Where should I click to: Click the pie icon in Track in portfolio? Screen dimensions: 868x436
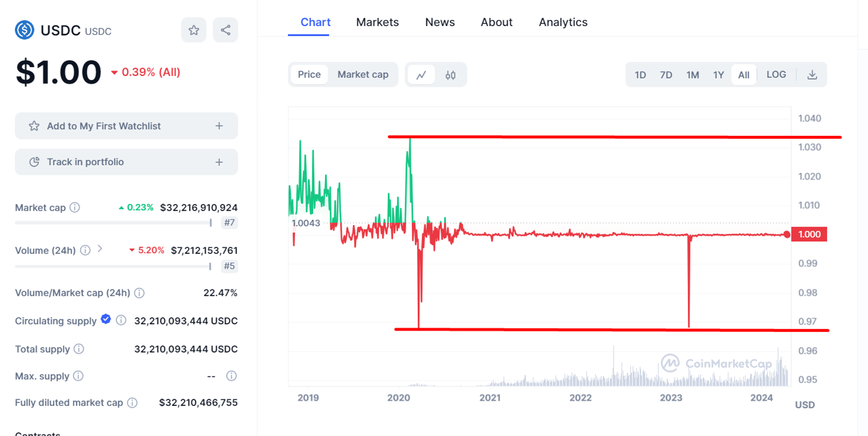tap(34, 162)
